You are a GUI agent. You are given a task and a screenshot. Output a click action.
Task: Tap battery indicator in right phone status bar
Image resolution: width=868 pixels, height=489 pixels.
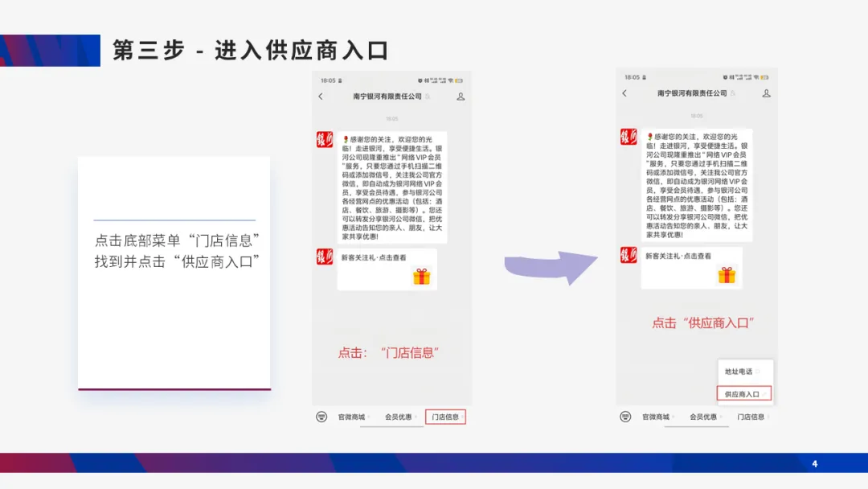pos(764,77)
